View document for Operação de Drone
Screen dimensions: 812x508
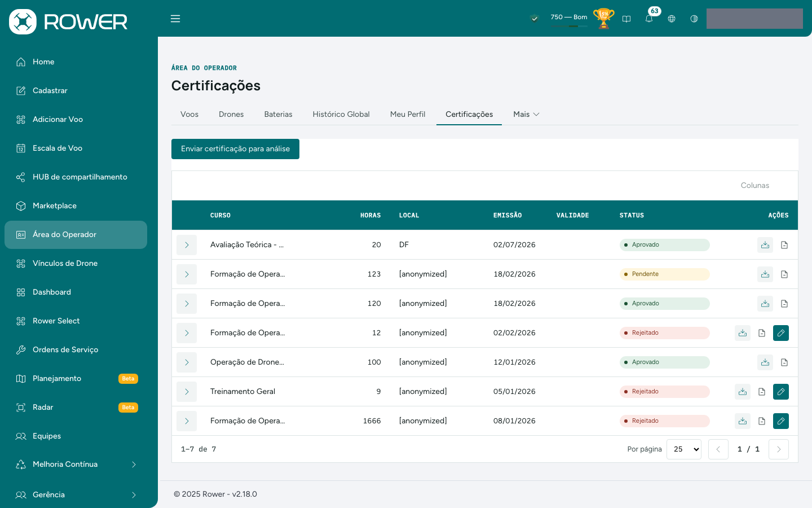(784, 362)
